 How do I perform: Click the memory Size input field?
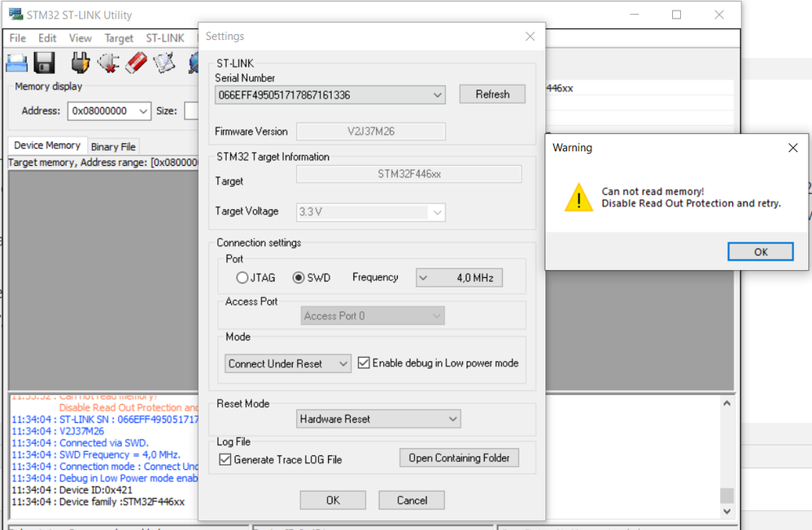tap(191, 111)
